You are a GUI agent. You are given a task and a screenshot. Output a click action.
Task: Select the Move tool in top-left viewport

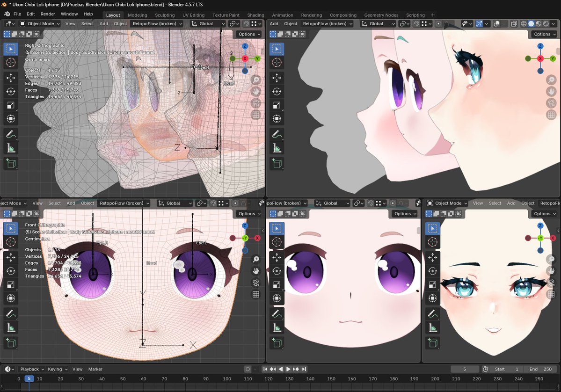pyautogui.click(x=11, y=78)
